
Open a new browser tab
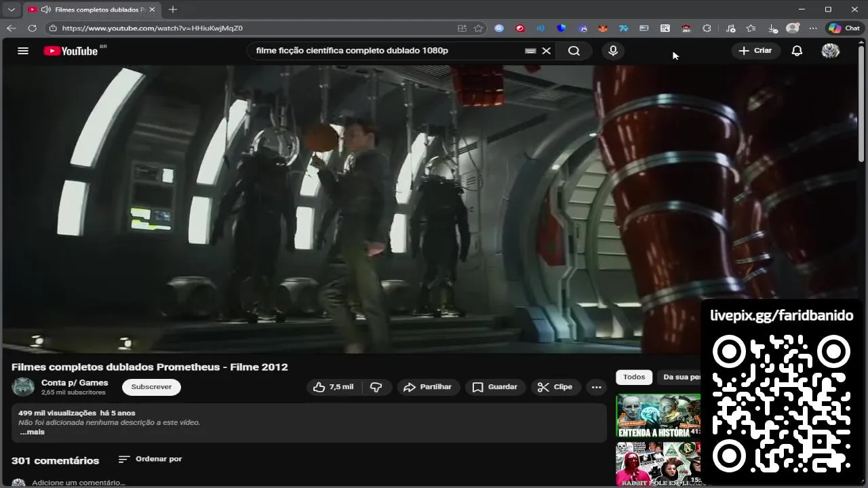[173, 9]
